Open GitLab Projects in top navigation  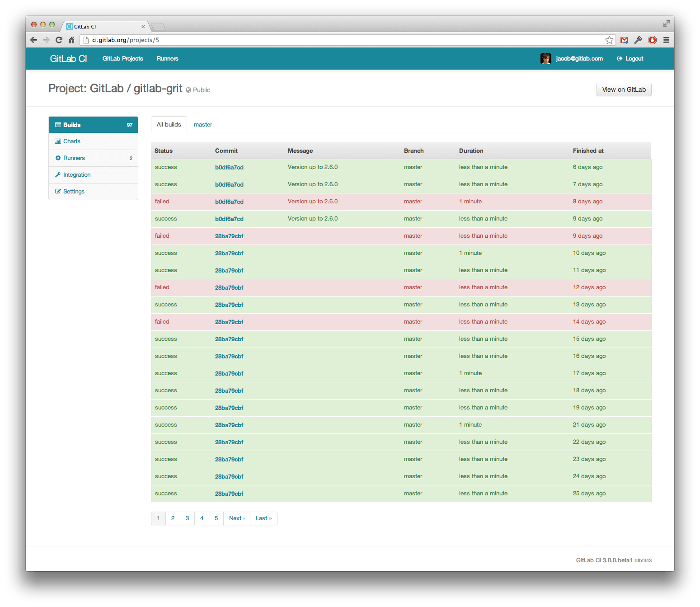(x=122, y=59)
